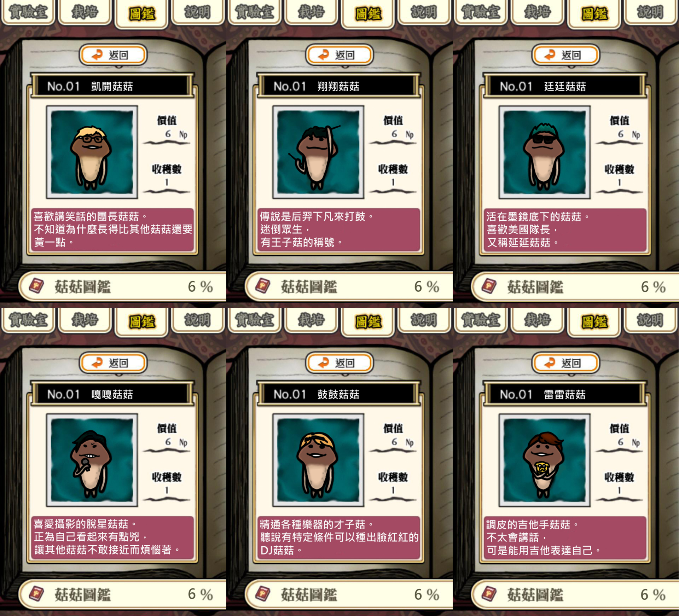
Task: Click 嘎嘎菇菇 mushroom portrait holding microphone
Action: click(x=92, y=460)
